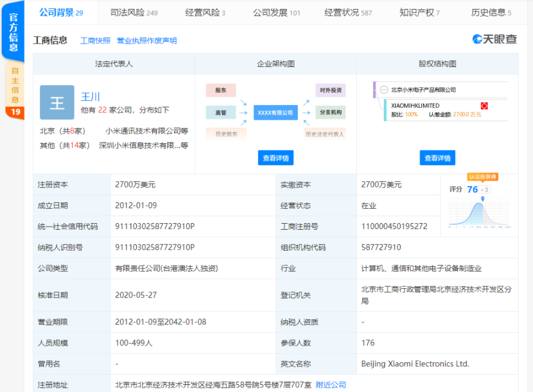
Task: Click the 对外投资 box in structure diagram
Action: tap(330, 90)
